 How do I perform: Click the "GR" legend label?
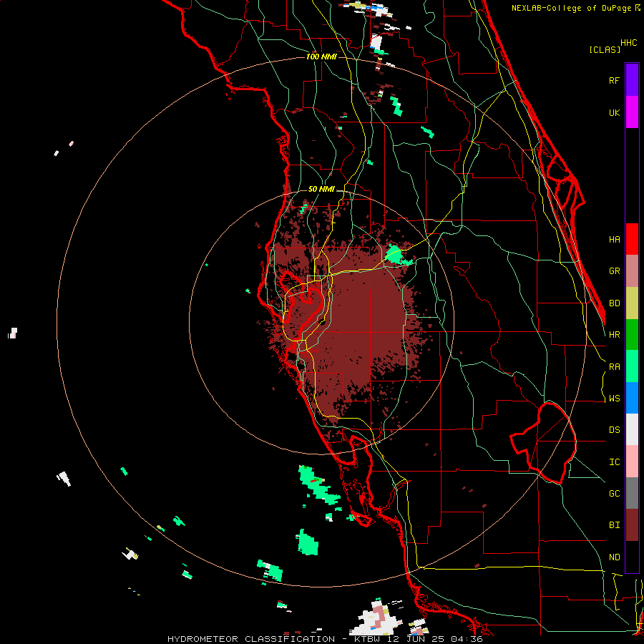(x=614, y=271)
